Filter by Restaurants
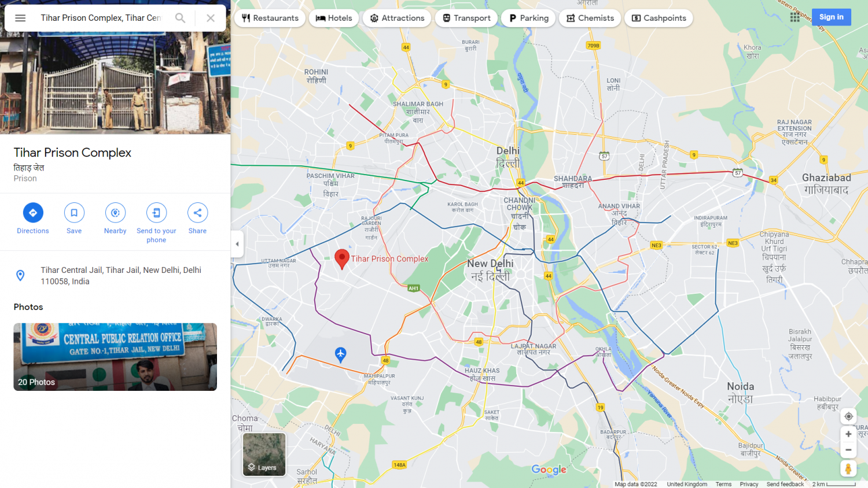Image resolution: width=868 pixels, height=488 pixels. [270, 18]
